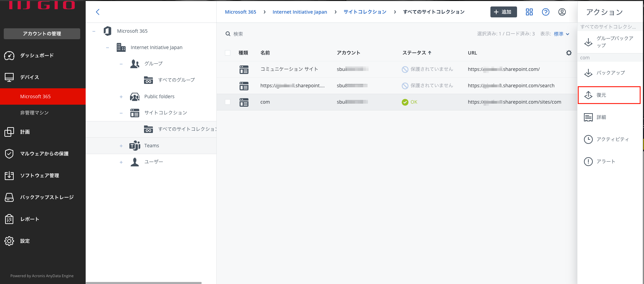
Task: Click the Teams icon in tree
Action: (x=135, y=146)
